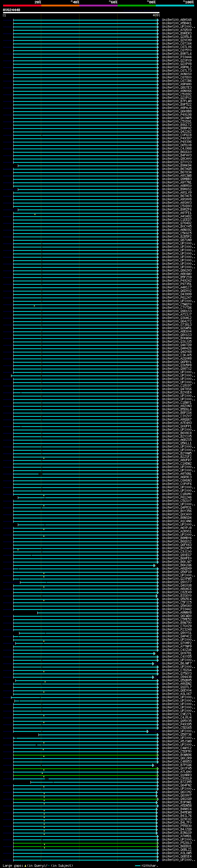Click the purple ~60% legend color bar
The image size is (197, 868).
(98, 6)
